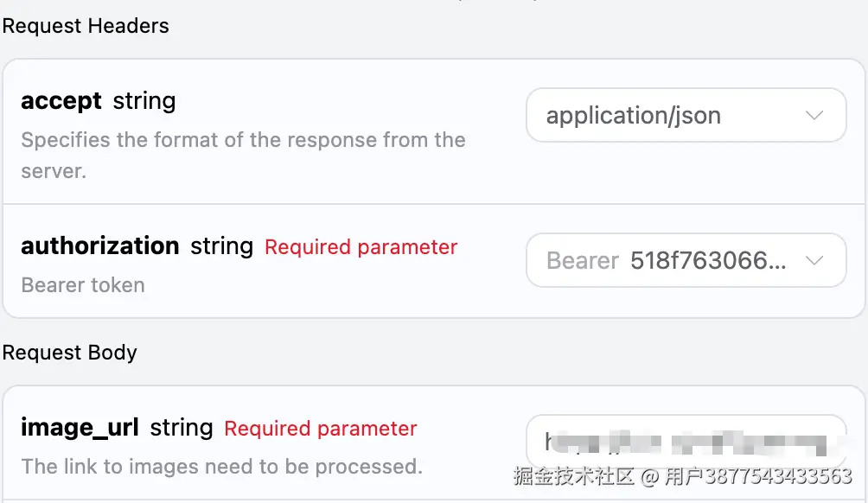Click the bold image_url parameter name
This screenshot has height=503, width=868.
tap(80, 428)
